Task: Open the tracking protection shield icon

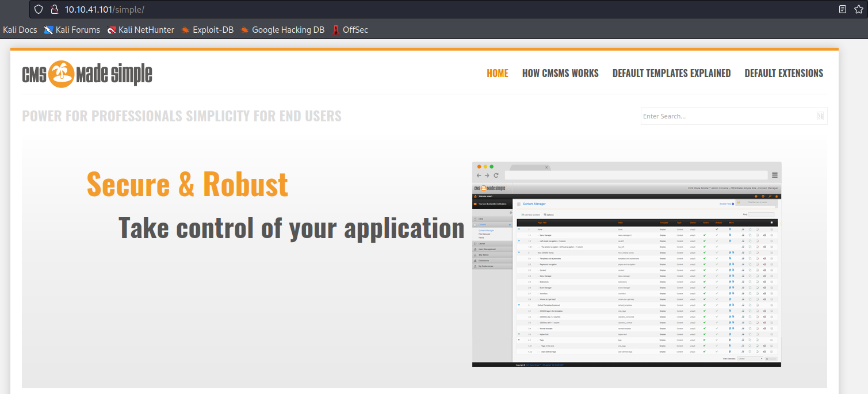Action: click(39, 9)
